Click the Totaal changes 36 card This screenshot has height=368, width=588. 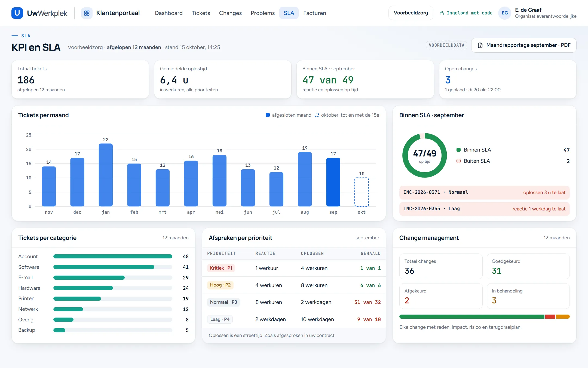(x=441, y=266)
